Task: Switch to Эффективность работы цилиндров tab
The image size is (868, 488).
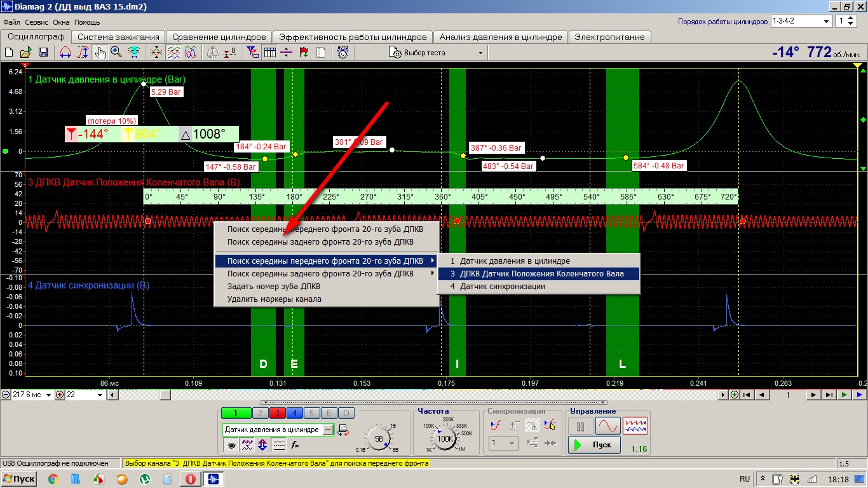Action: point(353,37)
